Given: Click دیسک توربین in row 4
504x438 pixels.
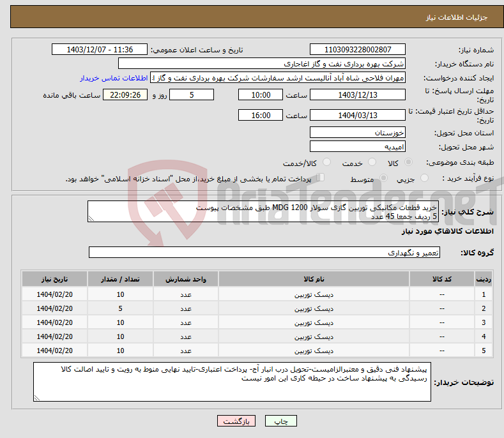Looking at the screenshot, I should pos(314,336).
